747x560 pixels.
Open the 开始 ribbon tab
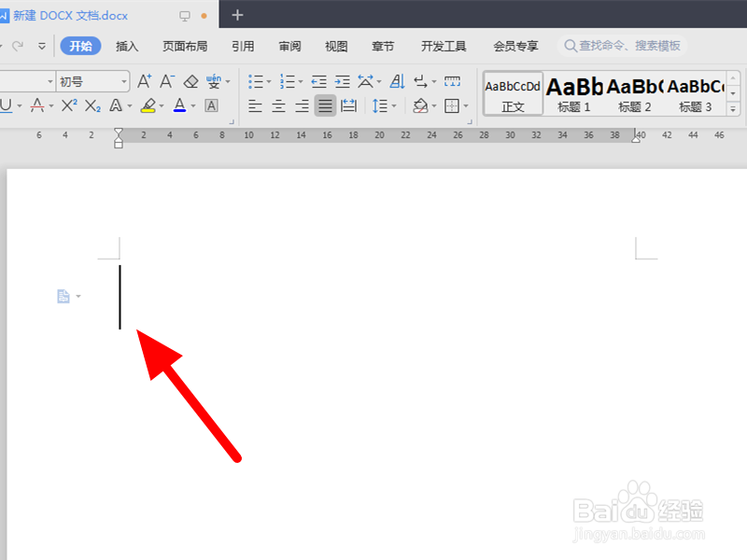[x=80, y=46]
